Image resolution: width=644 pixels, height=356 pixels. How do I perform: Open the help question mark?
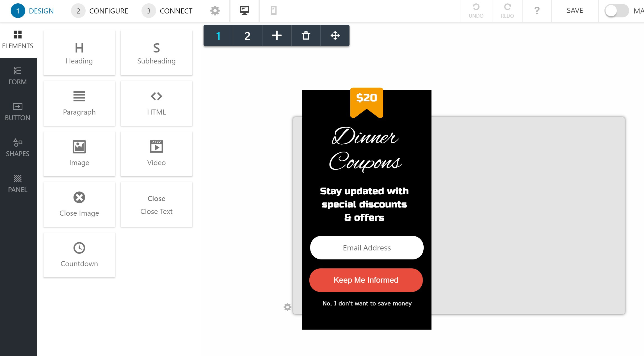tap(537, 11)
